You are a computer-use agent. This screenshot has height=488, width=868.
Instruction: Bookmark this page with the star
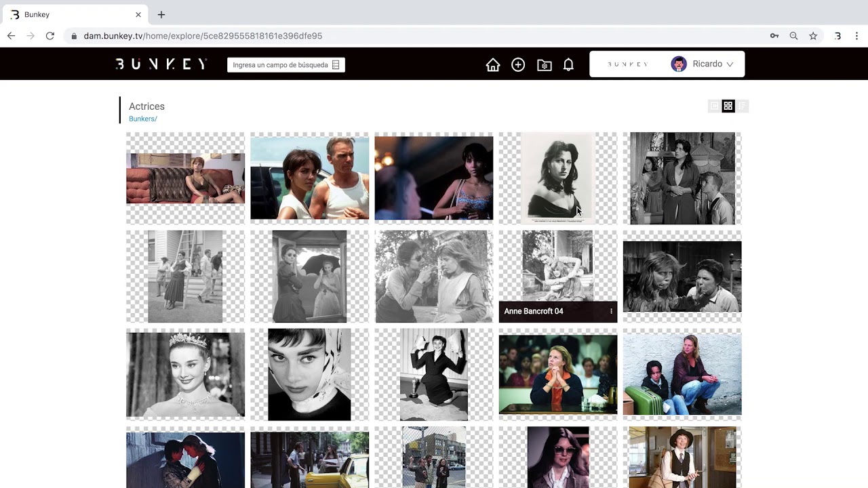click(x=813, y=36)
